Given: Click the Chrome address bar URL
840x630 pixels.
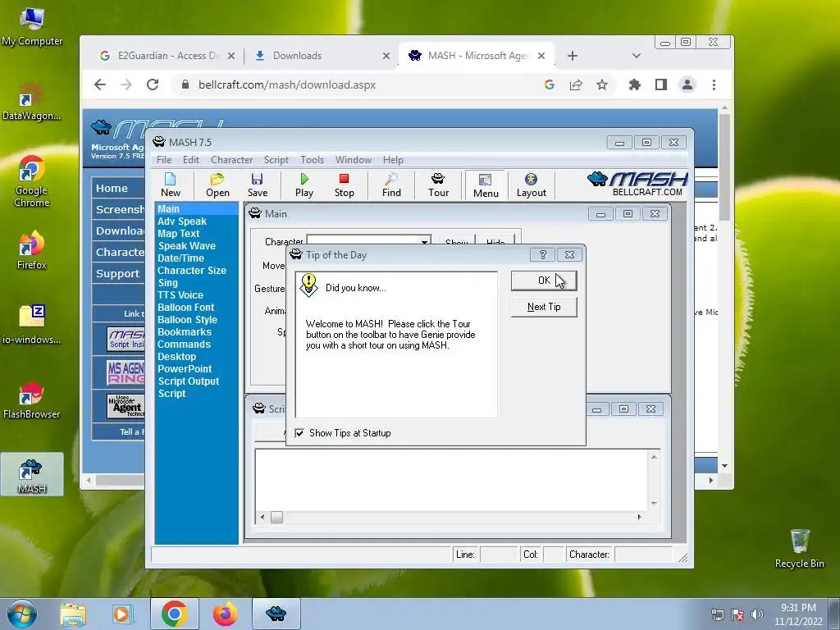Looking at the screenshot, I should point(287,84).
